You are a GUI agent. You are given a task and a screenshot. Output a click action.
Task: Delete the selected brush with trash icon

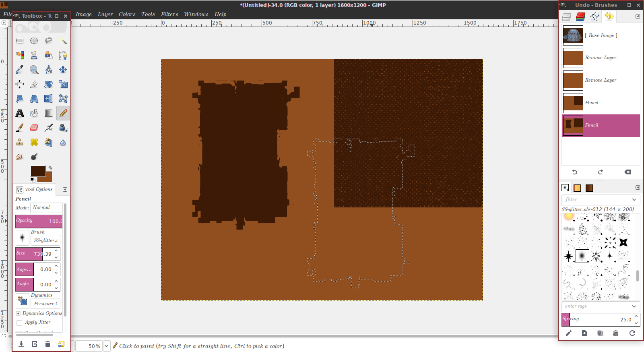click(615, 333)
